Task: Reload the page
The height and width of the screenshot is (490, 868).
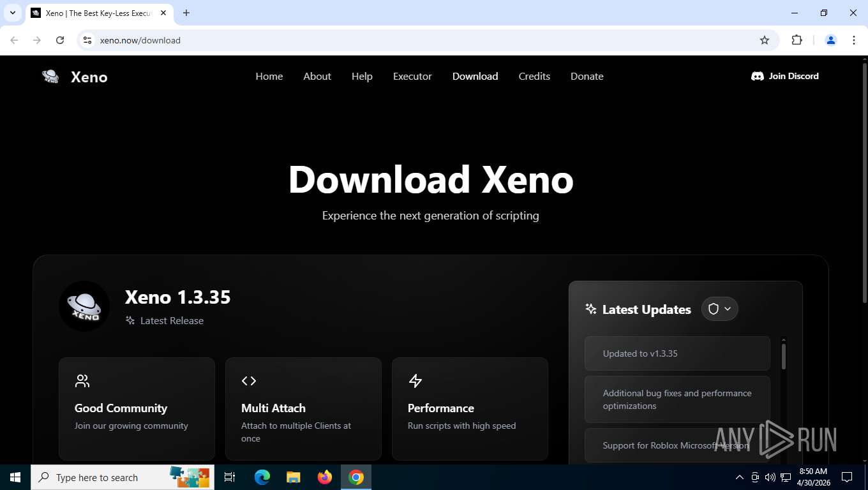Action: [60, 40]
